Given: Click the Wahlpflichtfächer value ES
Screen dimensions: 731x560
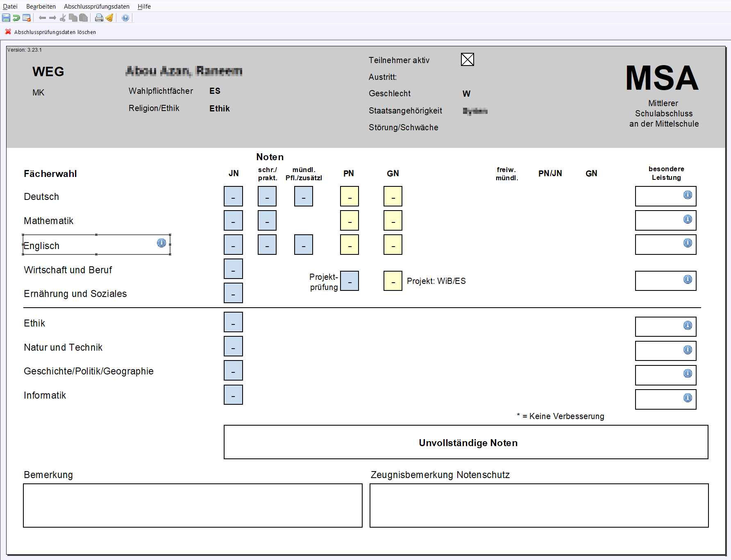Looking at the screenshot, I should point(215,91).
